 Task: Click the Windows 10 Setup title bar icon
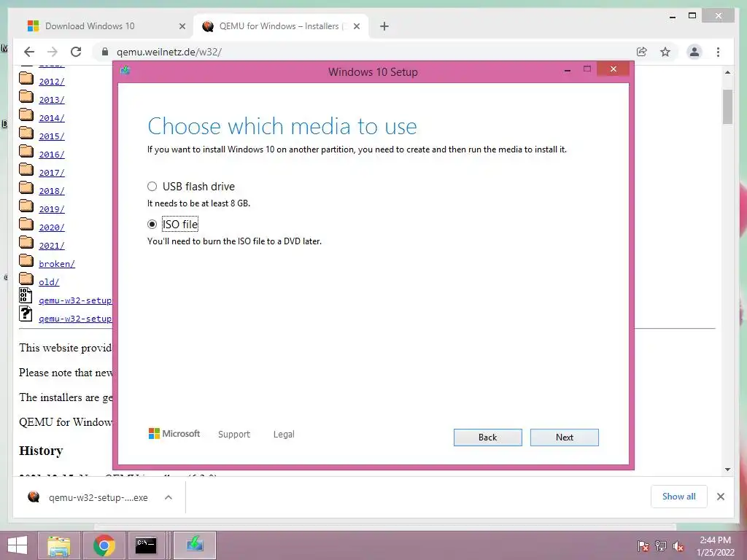pyautogui.click(x=125, y=71)
